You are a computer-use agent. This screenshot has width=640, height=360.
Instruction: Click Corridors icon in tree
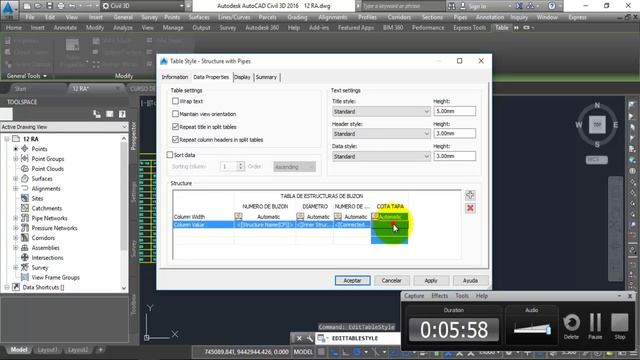pos(25,238)
